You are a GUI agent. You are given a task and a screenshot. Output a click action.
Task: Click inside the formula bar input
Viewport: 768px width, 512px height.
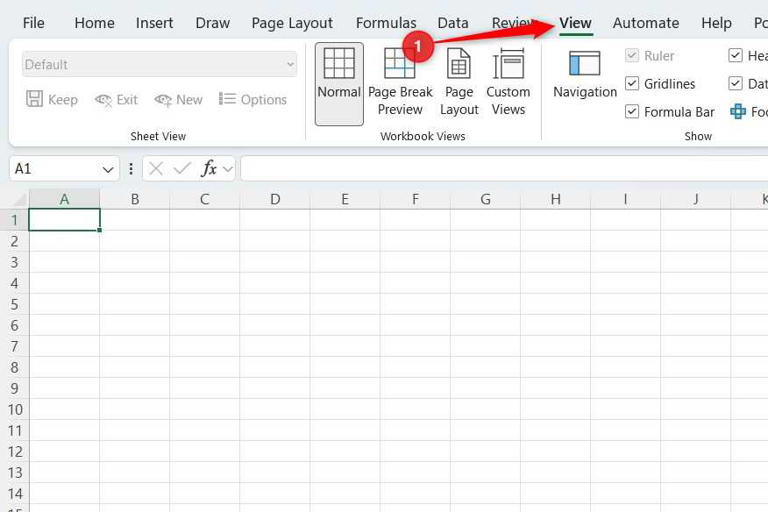click(x=504, y=169)
